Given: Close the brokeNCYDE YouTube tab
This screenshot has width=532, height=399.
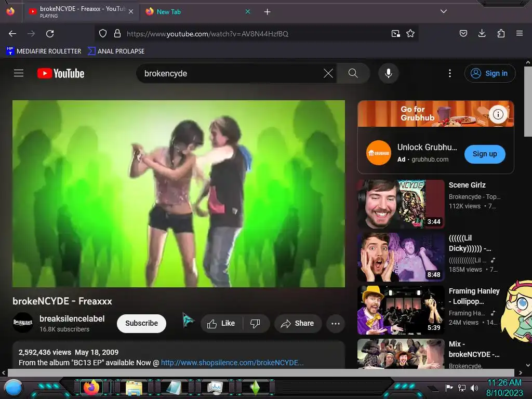Looking at the screenshot, I should [x=131, y=11].
